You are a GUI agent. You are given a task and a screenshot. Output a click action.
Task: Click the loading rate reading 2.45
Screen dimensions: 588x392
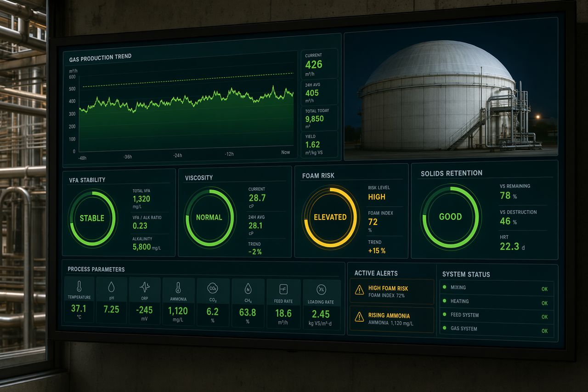[x=321, y=314]
